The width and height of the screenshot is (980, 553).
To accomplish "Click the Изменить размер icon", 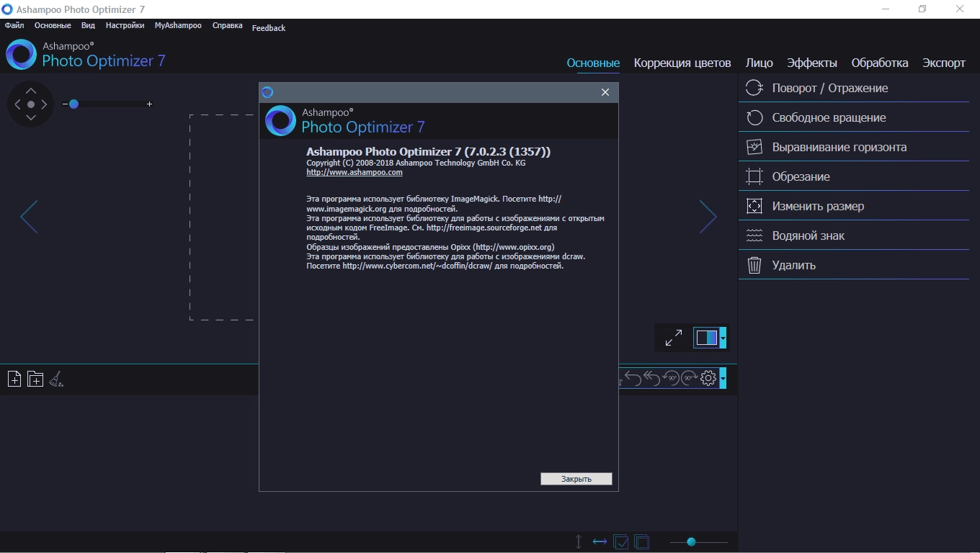I will coord(754,206).
